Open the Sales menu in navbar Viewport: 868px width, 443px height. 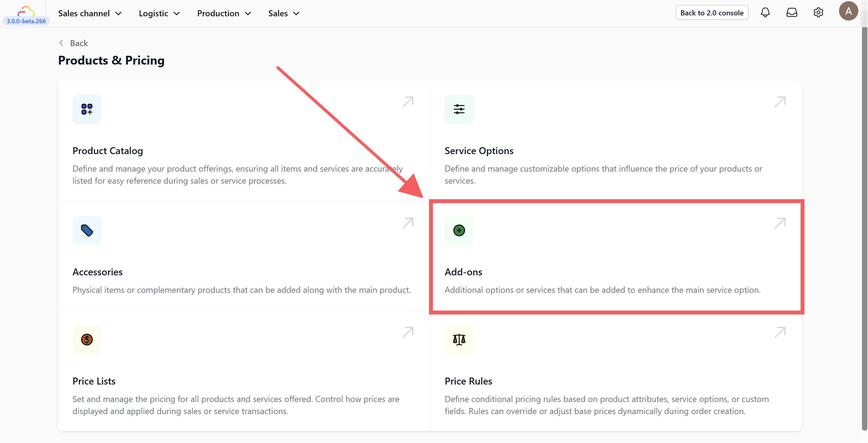tap(283, 14)
